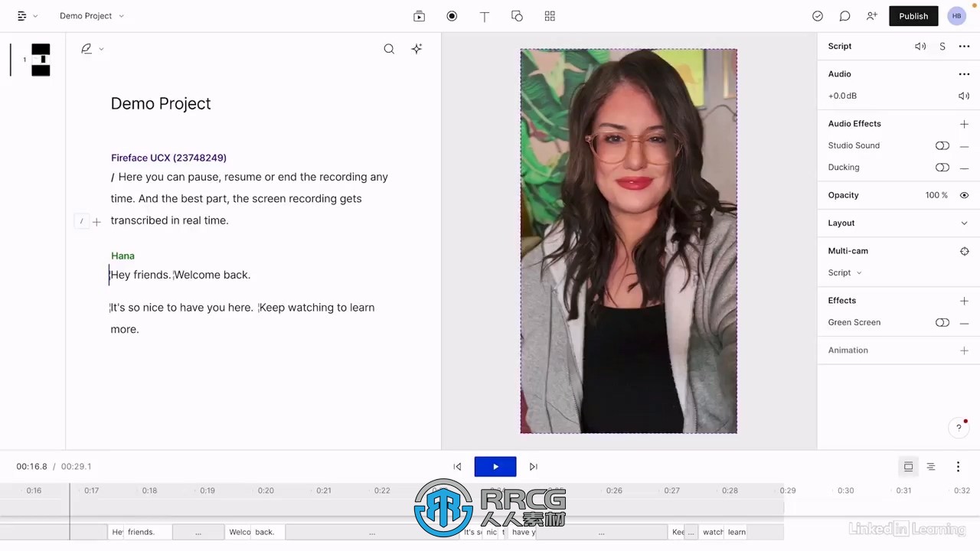This screenshot has width=980, height=551.
Task: Toggle visibility with Opacity eye icon
Action: coord(964,195)
